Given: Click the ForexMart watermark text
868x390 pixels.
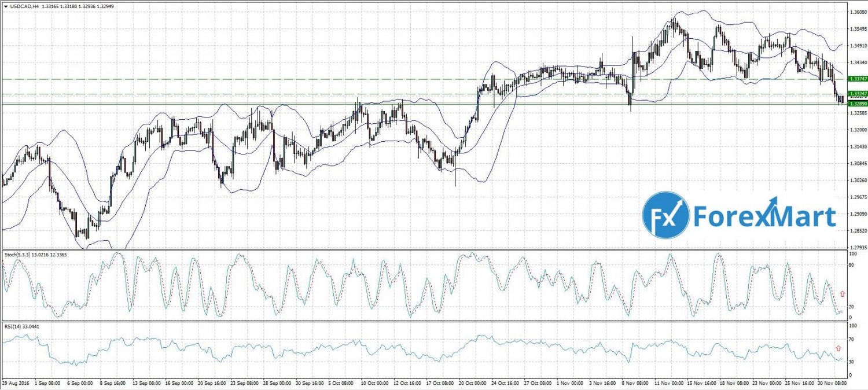Looking at the screenshot, I should tap(764, 217).
